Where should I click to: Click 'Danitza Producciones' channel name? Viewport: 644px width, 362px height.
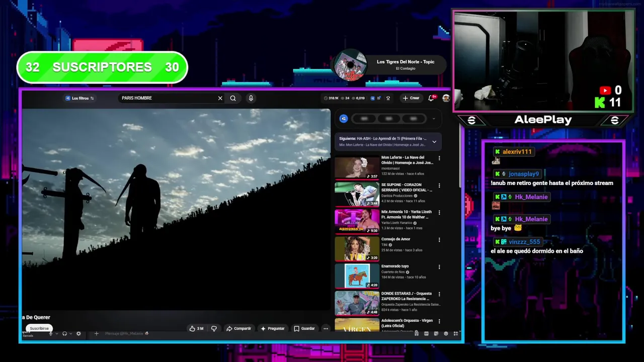point(396,196)
